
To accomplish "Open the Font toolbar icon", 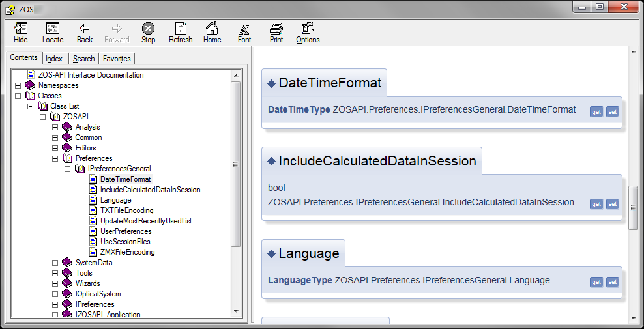I will tap(244, 29).
